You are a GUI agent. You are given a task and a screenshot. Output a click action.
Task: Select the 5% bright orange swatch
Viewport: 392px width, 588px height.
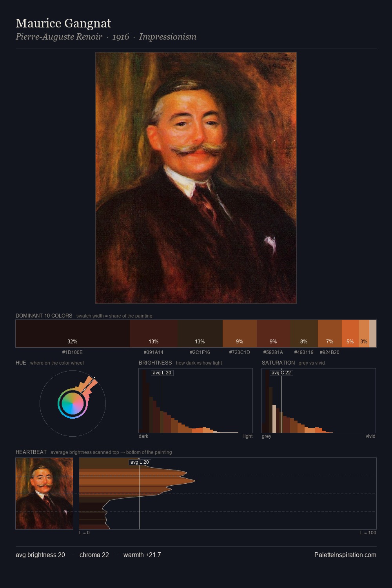(x=350, y=334)
